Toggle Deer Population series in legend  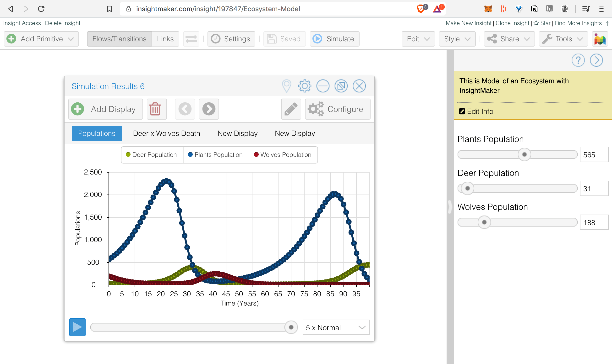click(x=152, y=155)
